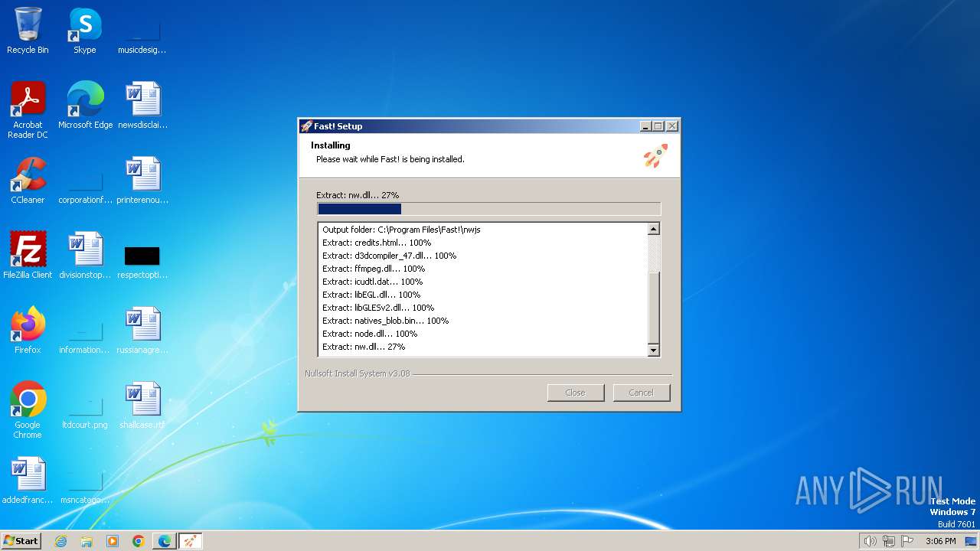This screenshot has height=551, width=980.
Task: Click the show desktop taskbar button
Action: tap(971, 541)
